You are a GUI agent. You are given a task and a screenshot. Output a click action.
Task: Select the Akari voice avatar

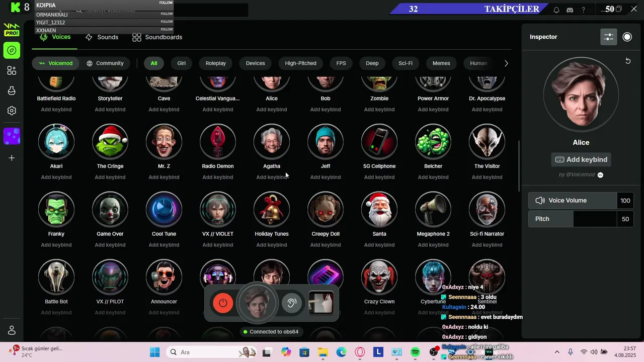click(56, 142)
